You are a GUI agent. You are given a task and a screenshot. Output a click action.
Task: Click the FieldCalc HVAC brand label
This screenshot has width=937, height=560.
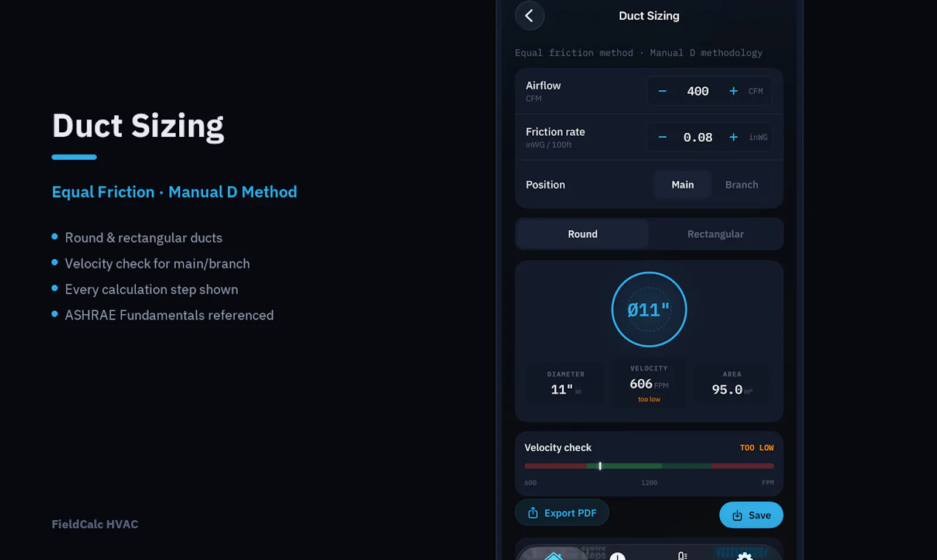point(95,524)
